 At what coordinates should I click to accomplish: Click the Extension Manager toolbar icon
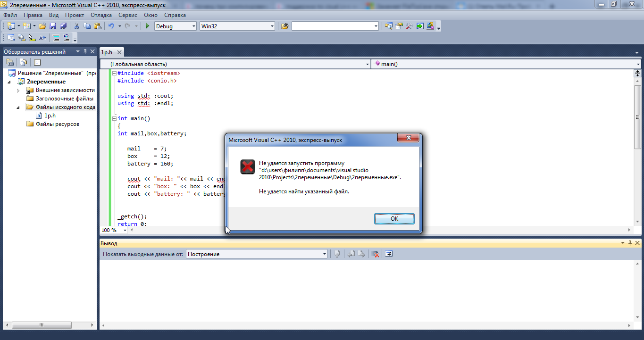tap(430, 26)
